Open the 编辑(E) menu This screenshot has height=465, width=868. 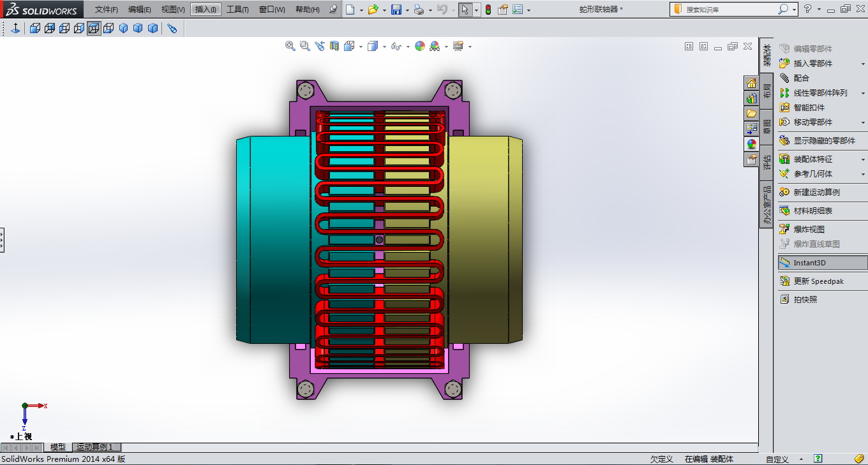(140, 10)
